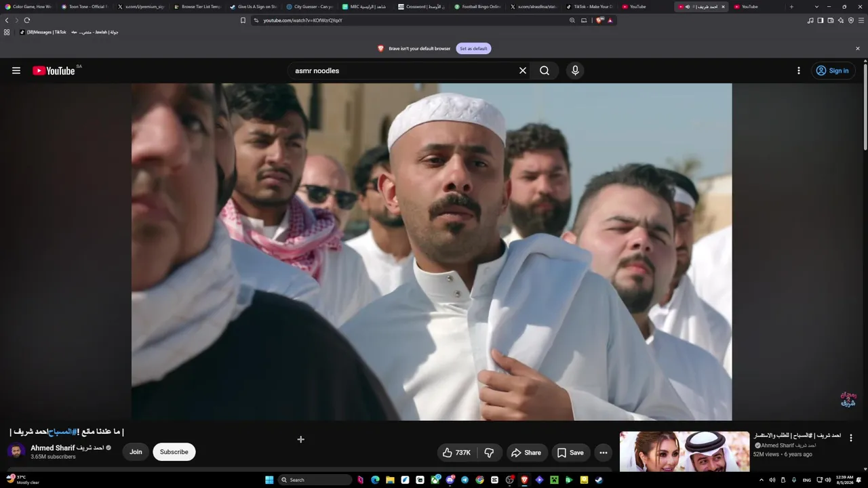Switch to TikTok - Make Your Day tab
This screenshot has height=488, width=868.
tap(590, 7)
